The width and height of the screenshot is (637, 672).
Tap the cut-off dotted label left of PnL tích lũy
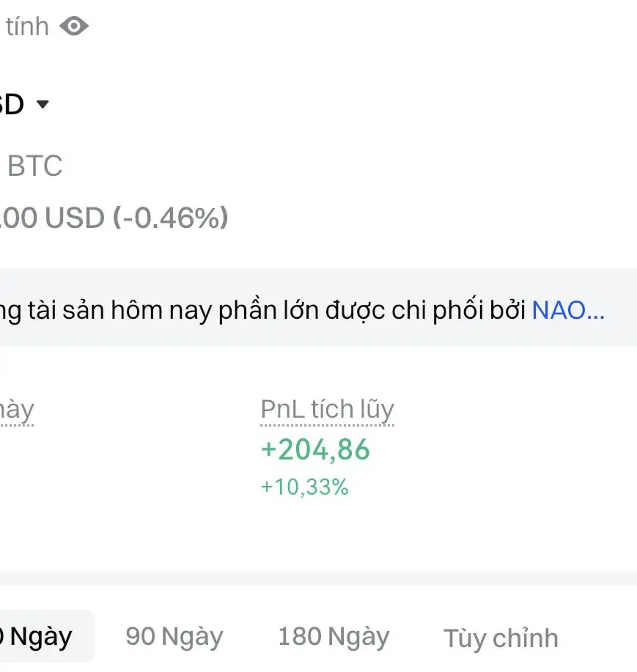coord(16,410)
